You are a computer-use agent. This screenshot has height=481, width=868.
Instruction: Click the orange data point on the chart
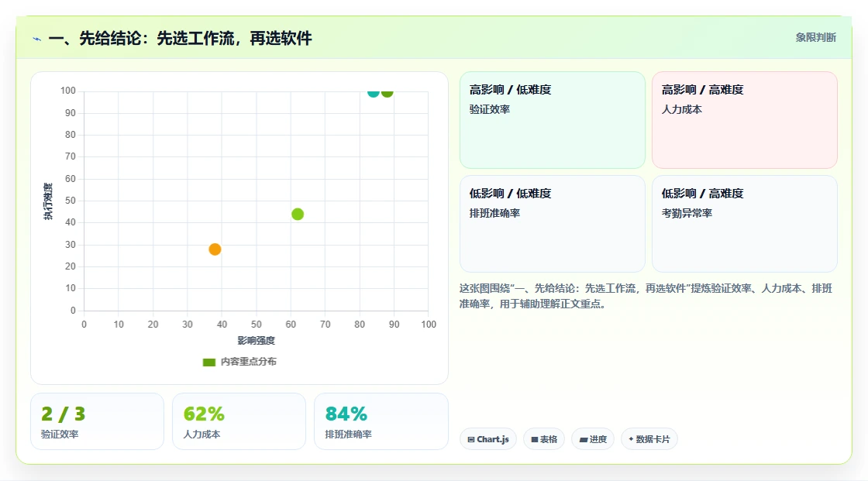point(215,249)
